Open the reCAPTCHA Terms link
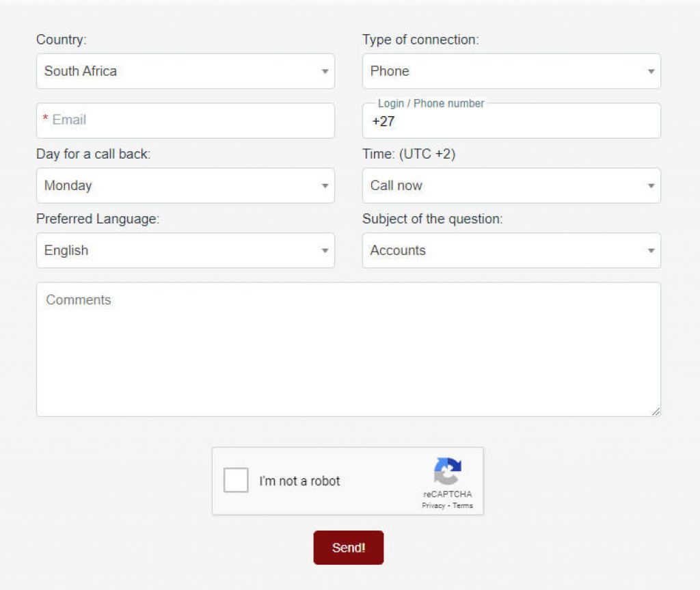The height and width of the screenshot is (590, 700). [x=463, y=506]
